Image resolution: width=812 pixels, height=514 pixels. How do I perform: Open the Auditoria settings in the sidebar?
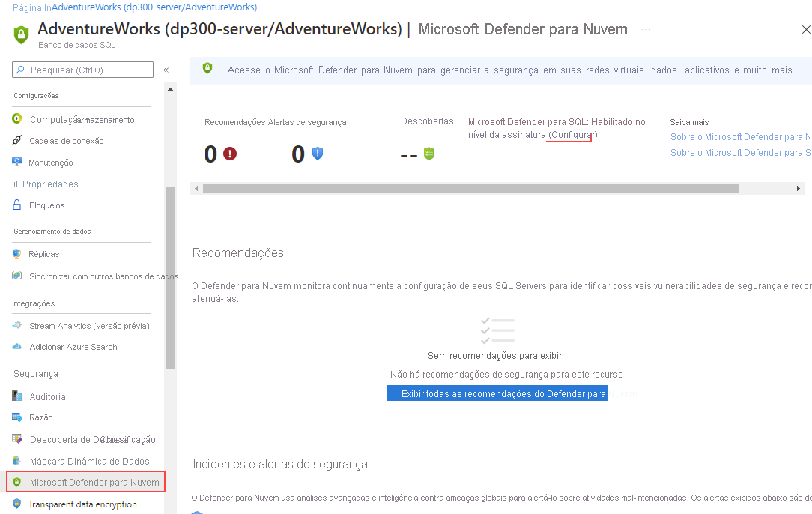click(49, 396)
